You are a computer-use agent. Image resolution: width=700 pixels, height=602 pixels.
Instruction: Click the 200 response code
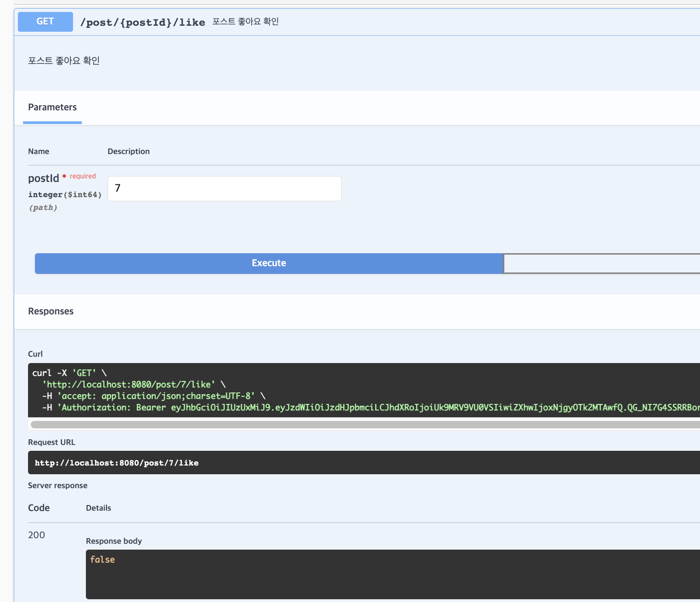(37, 535)
